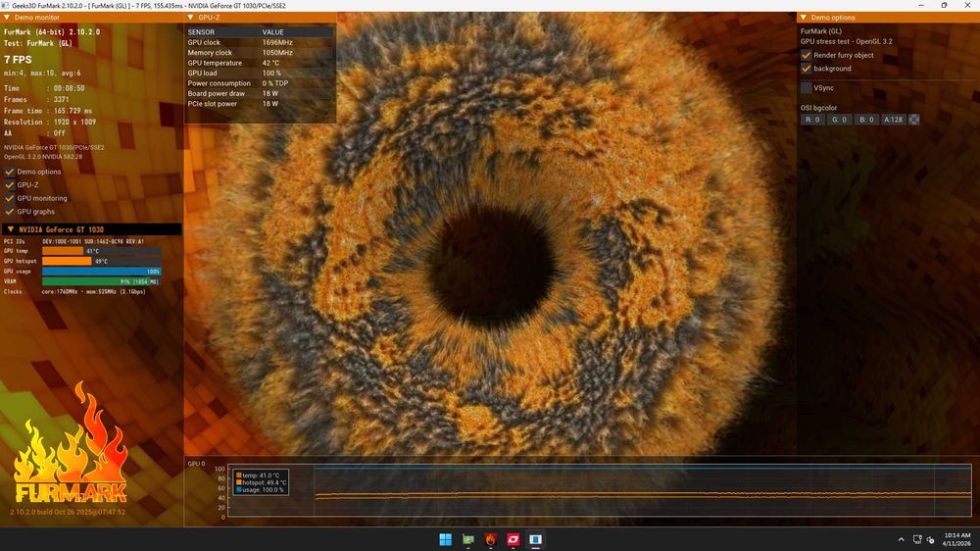Collapse the Demo options panel

pyautogui.click(x=804, y=18)
